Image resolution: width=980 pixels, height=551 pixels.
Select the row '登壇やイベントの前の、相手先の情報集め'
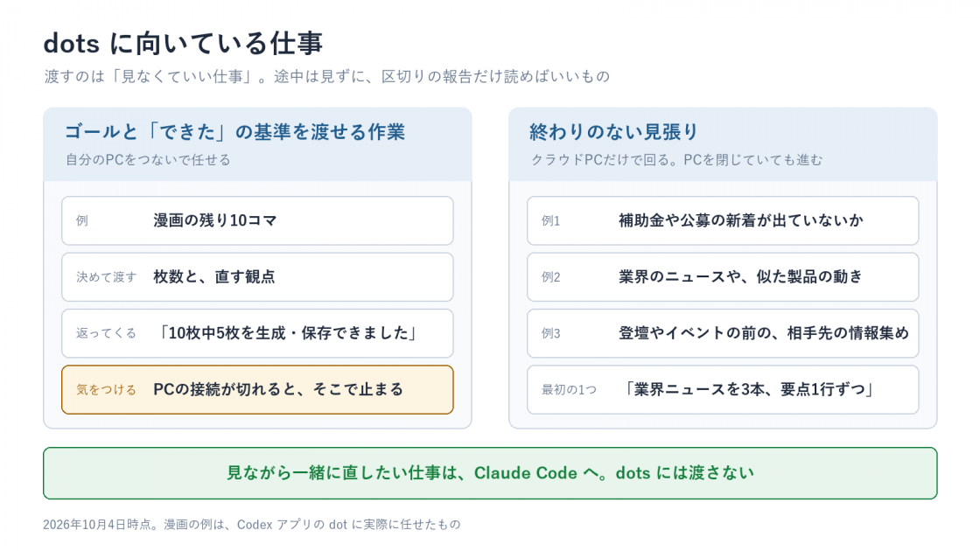pos(723,333)
